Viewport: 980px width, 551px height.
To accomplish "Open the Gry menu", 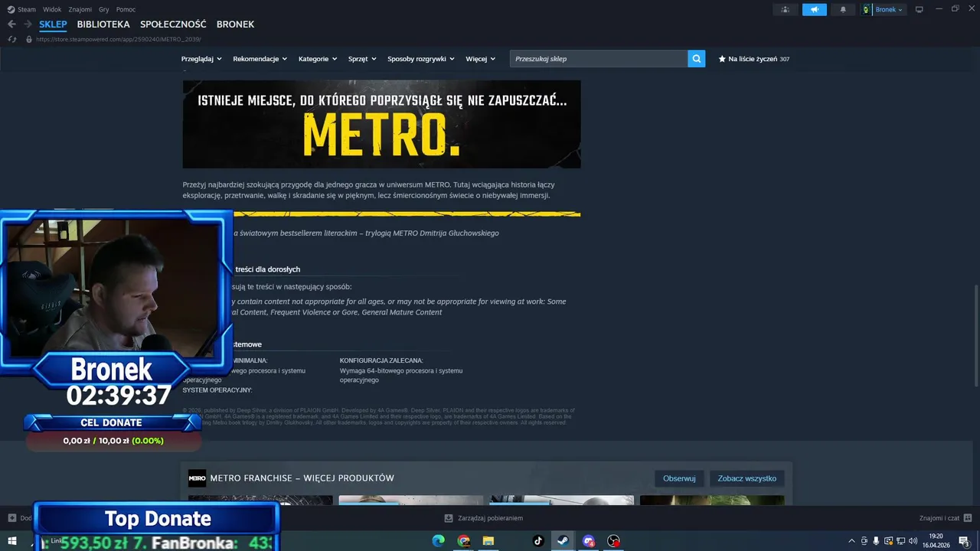I will click(104, 10).
